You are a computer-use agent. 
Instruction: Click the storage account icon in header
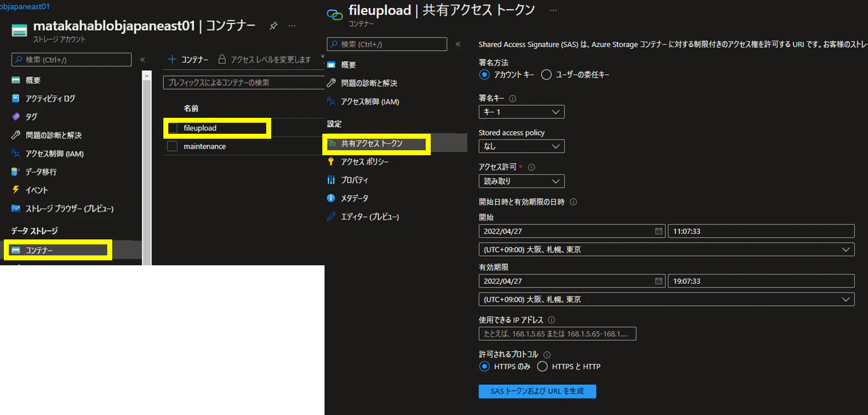pos(19,30)
